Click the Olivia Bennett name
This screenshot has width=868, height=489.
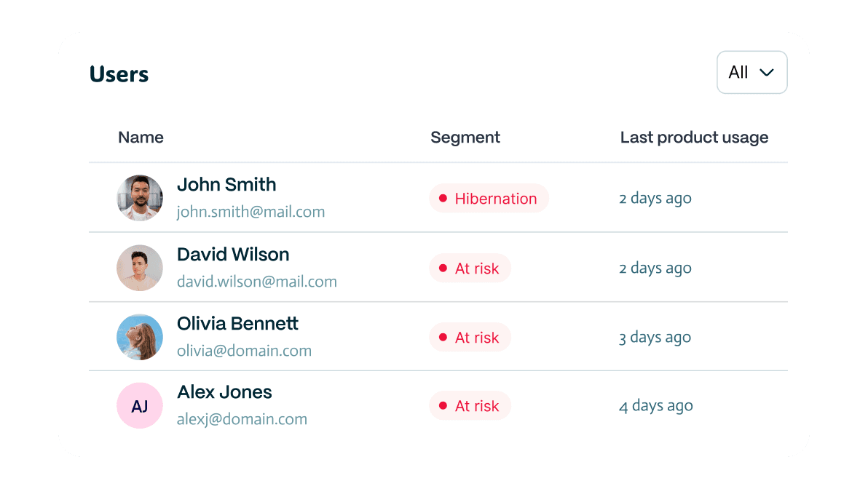237,324
